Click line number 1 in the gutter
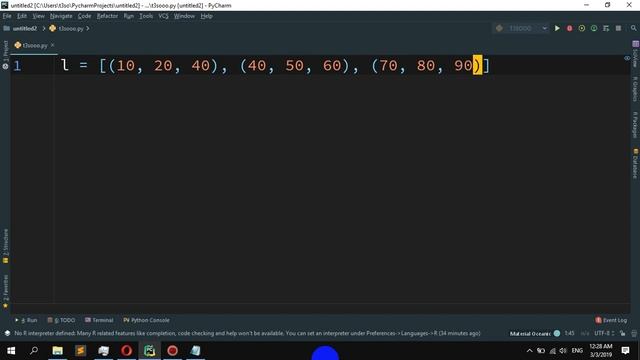The width and height of the screenshot is (640, 360). [17, 66]
